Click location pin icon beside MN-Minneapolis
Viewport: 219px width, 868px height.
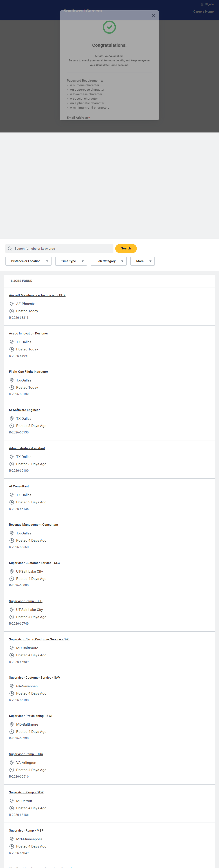tap(11, 839)
